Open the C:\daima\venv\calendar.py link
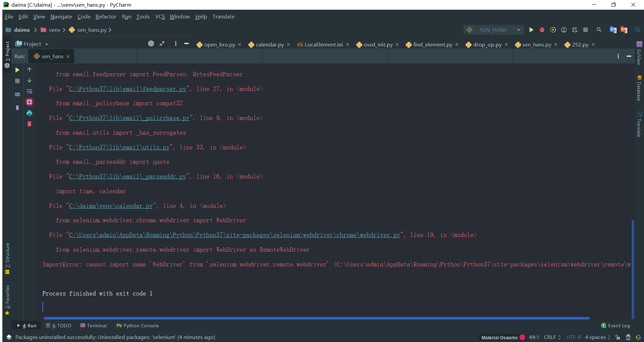644x342 pixels. 111,206
